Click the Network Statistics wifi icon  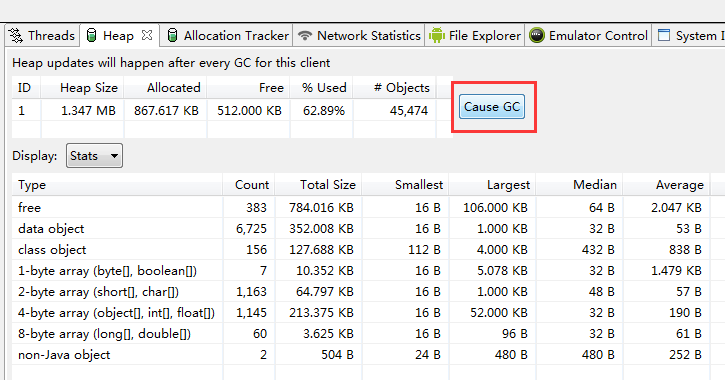tap(305, 36)
